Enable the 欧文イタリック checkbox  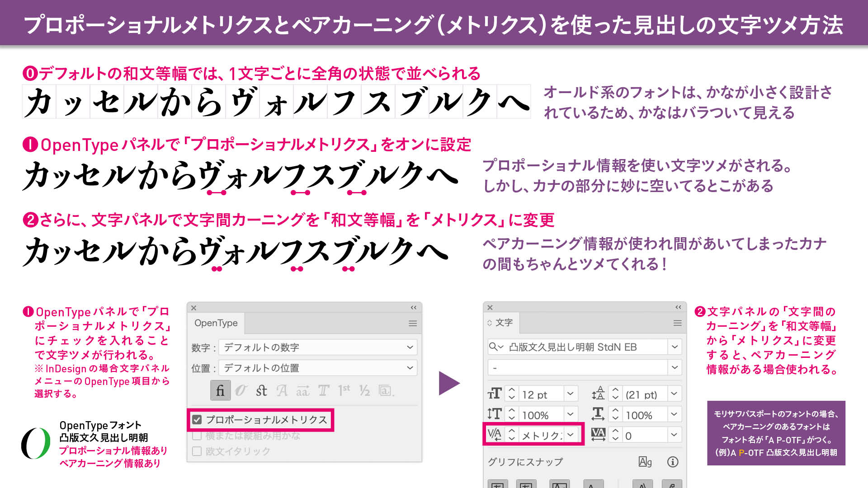pyautogui.click(x=197, y=451)
